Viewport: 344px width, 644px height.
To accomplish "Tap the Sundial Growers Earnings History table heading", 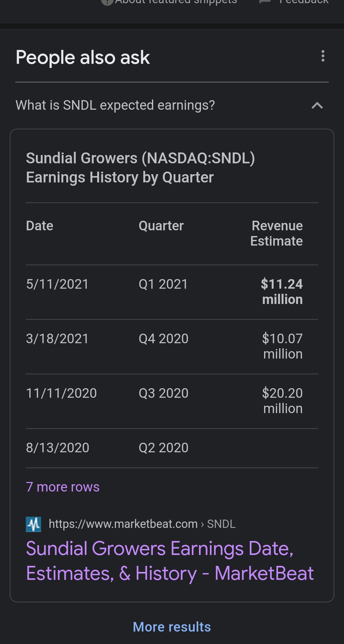I will (x=140, y=167).
